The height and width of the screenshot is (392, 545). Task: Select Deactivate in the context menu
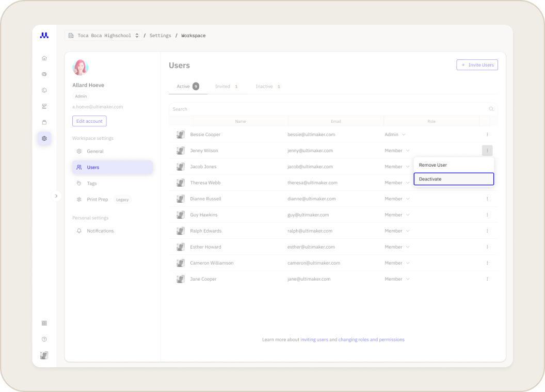coord(454,179)
